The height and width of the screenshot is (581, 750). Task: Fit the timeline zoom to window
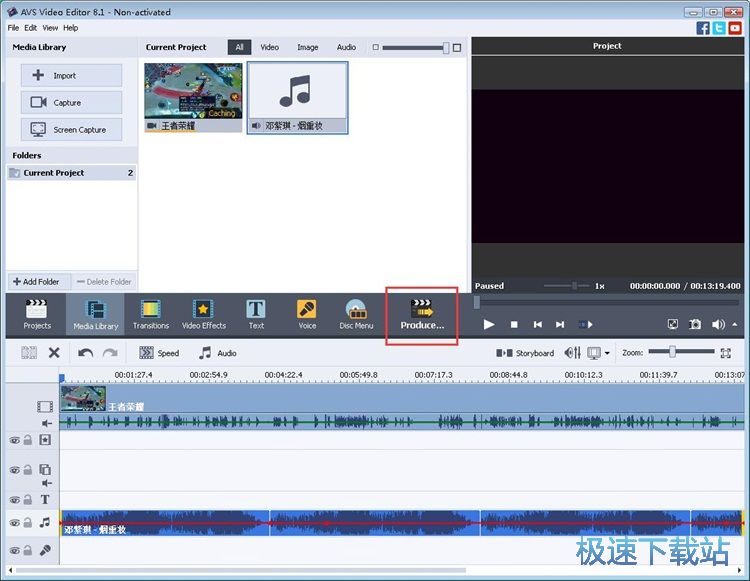(x=726, y=353)
